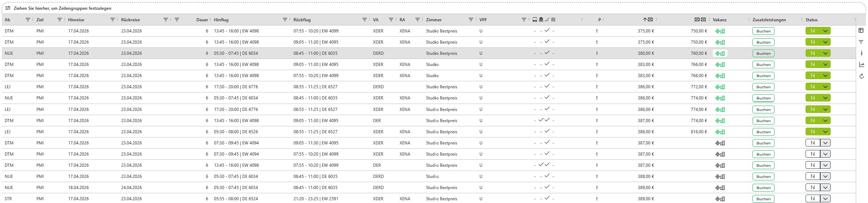Select the cell '21:20 - 23:25 | EW 2591'
Image resolution: width=868 pixels, height=203 pixels.
316,199
